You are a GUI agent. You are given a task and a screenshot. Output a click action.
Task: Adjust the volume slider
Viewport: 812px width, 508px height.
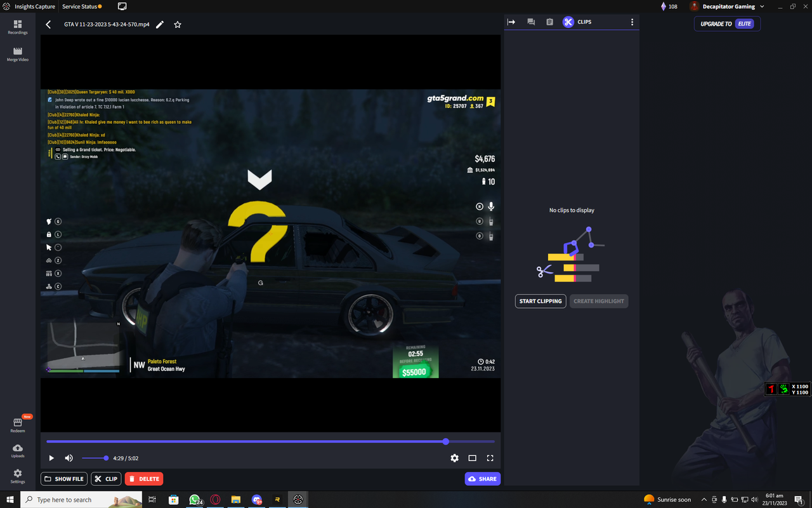[95, 458]
